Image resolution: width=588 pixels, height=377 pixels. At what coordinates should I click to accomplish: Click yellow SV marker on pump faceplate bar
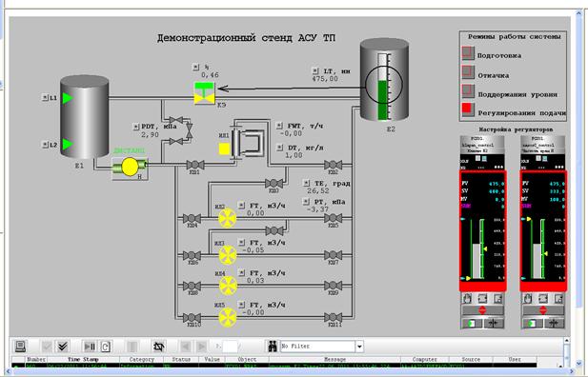(x=546, y=253)
